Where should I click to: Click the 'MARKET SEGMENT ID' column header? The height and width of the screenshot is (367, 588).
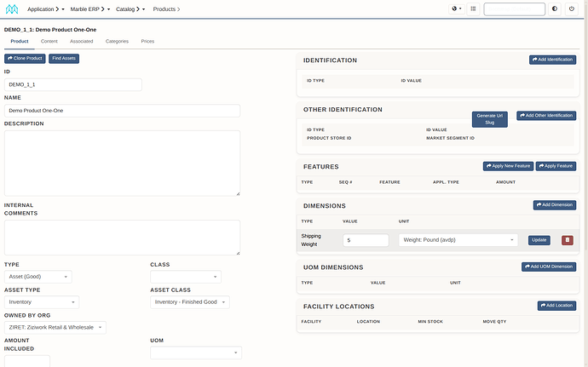[x=450, y=138]
